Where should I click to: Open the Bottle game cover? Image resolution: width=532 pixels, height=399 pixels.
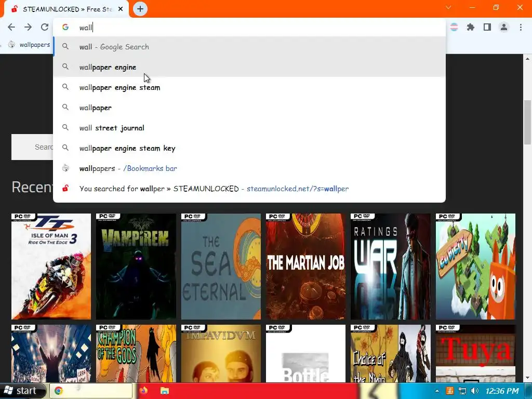(305, 353)
